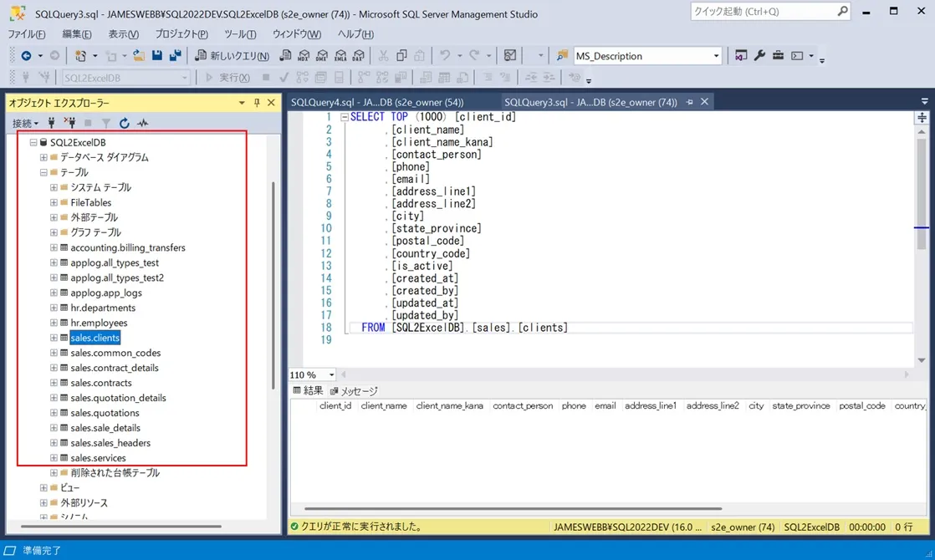The height and width of the screenshot is (560, 935).
Task: Refresh the Object Explorer tree
Action: click(124, 123)
